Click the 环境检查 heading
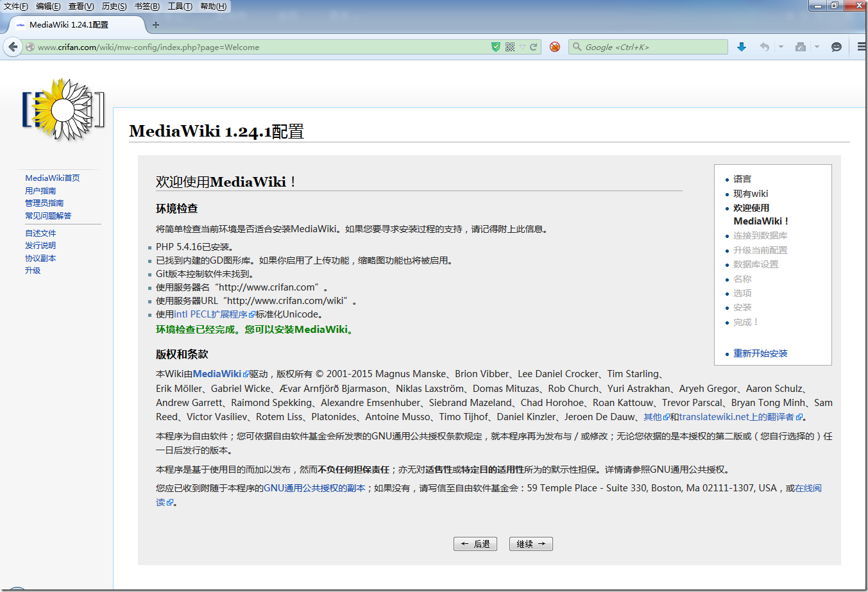This screenshot has width=868, height=592. point(176,208)
